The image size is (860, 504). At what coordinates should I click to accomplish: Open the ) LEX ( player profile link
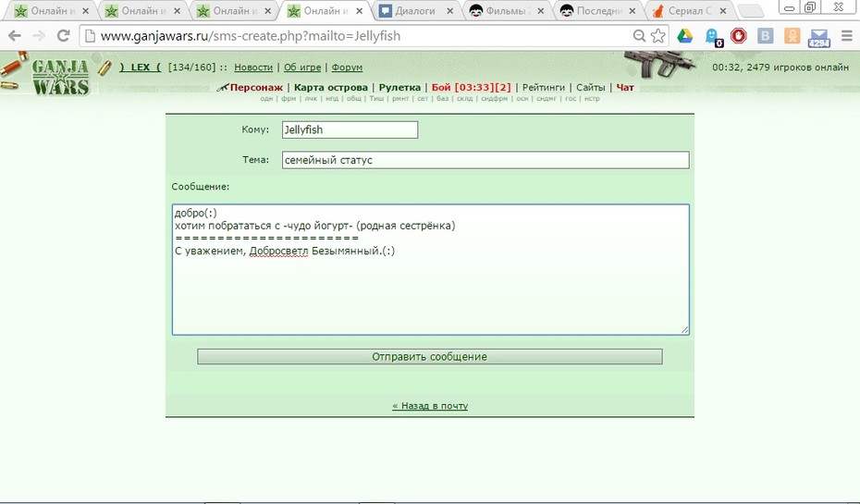click(x=140, y=67)
